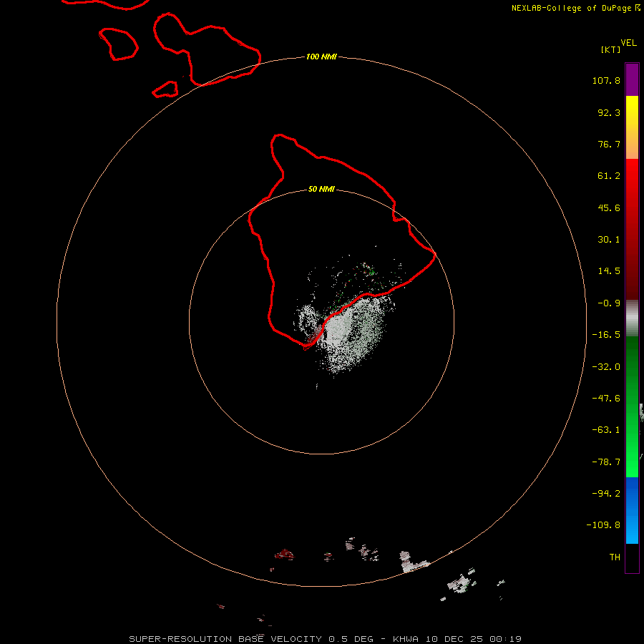
Task: Pick the purple segment of the velocity color bar
Action: (632, 79)
